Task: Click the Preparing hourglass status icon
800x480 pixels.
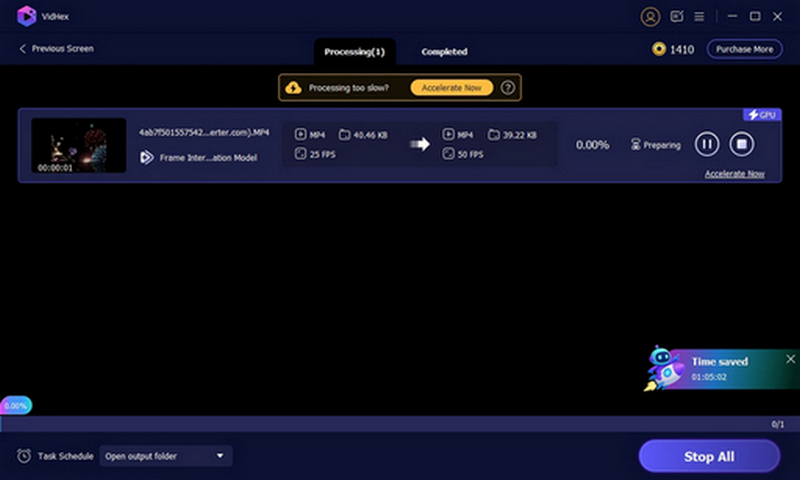Action: (x=635, y=145)
